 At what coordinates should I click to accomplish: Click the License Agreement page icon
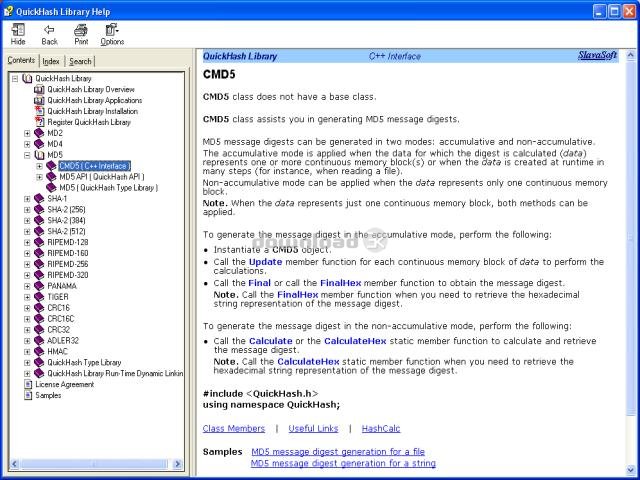[x=28, y=384]
